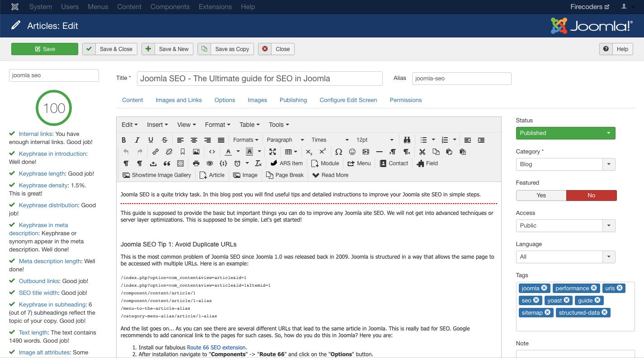Insert media video clip
Screen dimensions: 644x358
point(366,152)
